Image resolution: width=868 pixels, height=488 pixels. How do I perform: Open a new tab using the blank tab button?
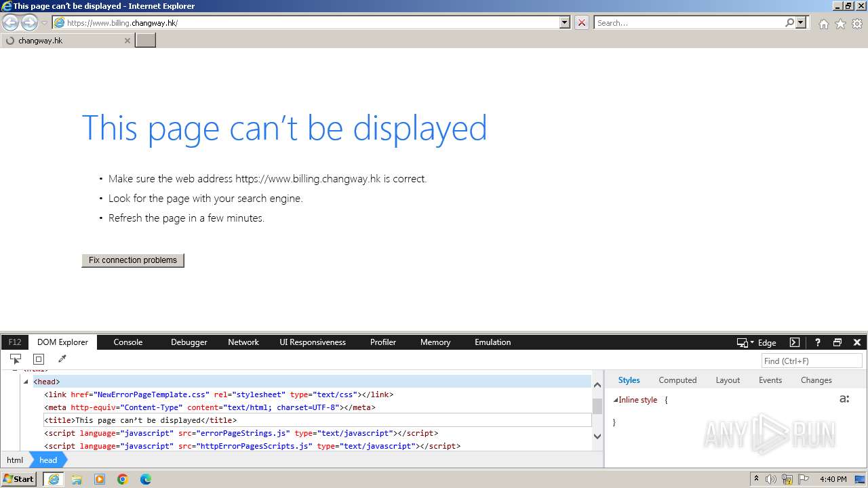click(146, 40)
